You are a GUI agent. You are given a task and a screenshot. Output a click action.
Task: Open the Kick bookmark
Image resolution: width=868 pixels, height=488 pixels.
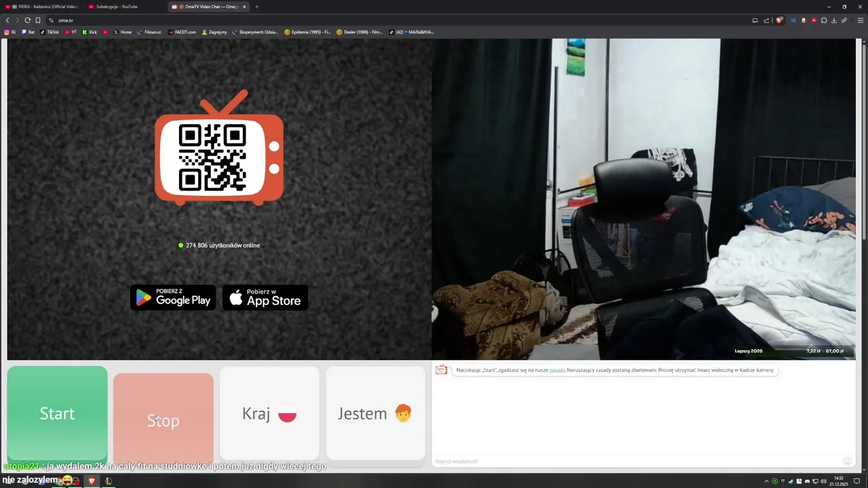point(90,32)
